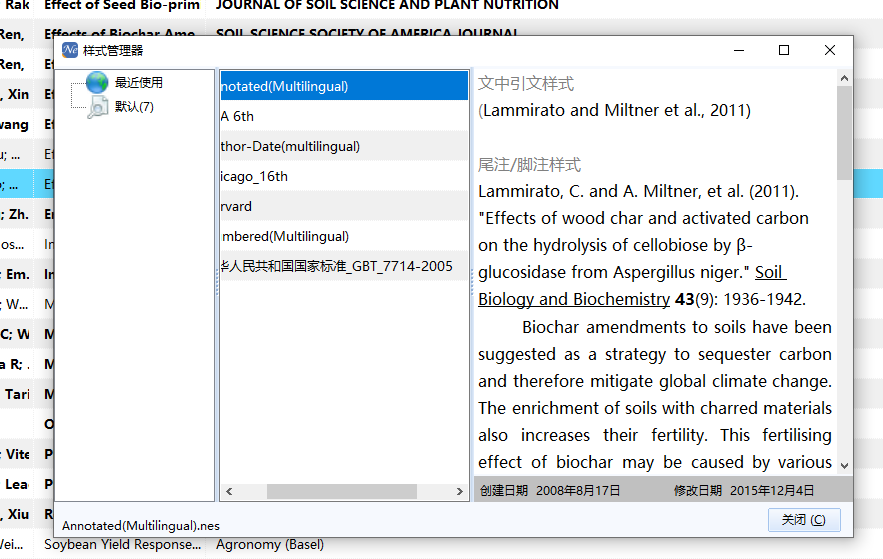Click JOURNAL OF SOIL SCIENCE AND PLANT NUTRITION cell
The height and width of the screenshot is (559, 883).
(387, 6)
